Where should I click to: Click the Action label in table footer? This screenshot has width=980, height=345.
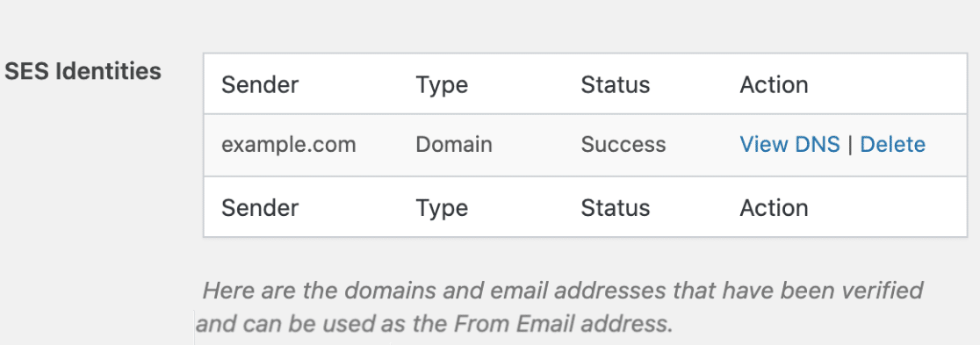point(774,207)
